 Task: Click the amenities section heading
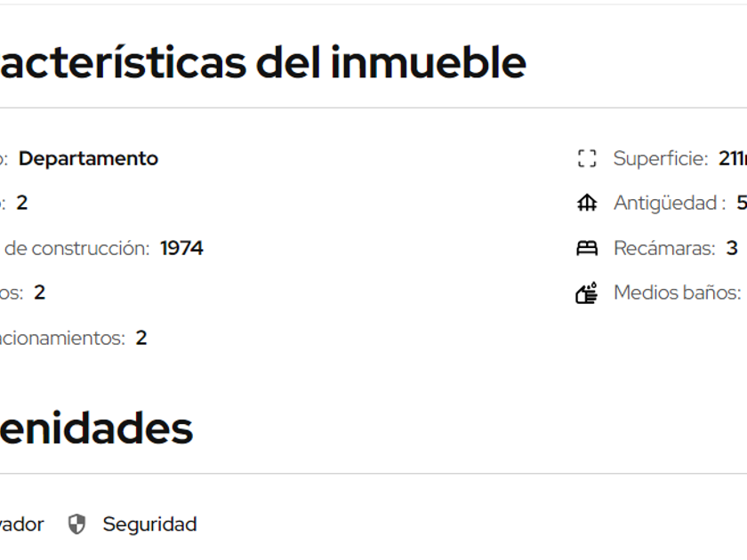[96, 428]
